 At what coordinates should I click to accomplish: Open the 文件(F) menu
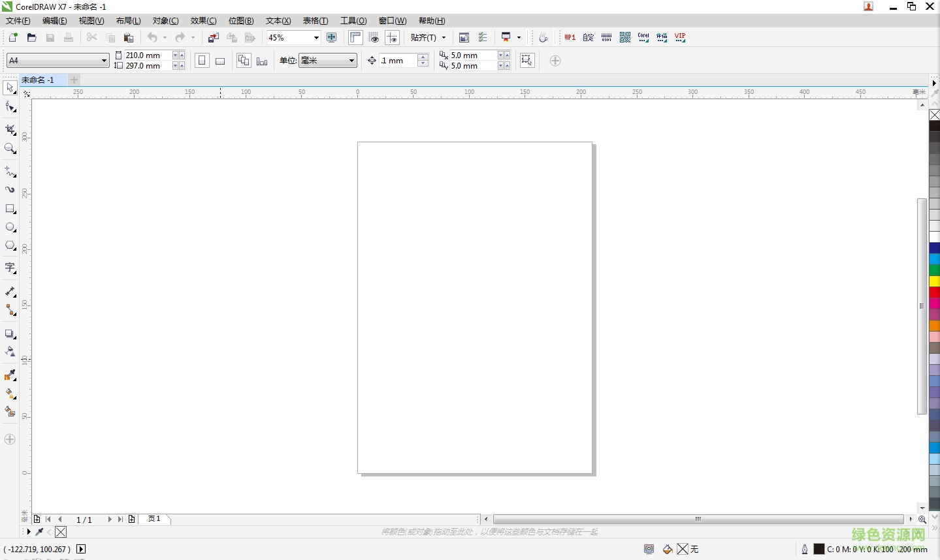17,20
